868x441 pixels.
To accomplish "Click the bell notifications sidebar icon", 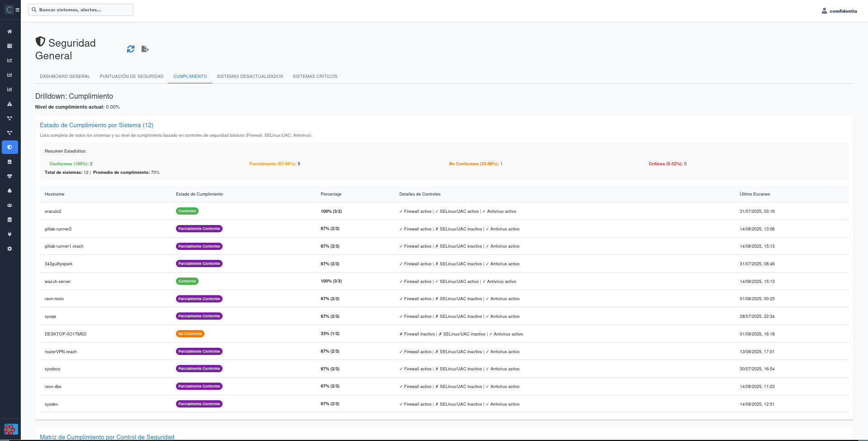I will click(x=9, y=191).
